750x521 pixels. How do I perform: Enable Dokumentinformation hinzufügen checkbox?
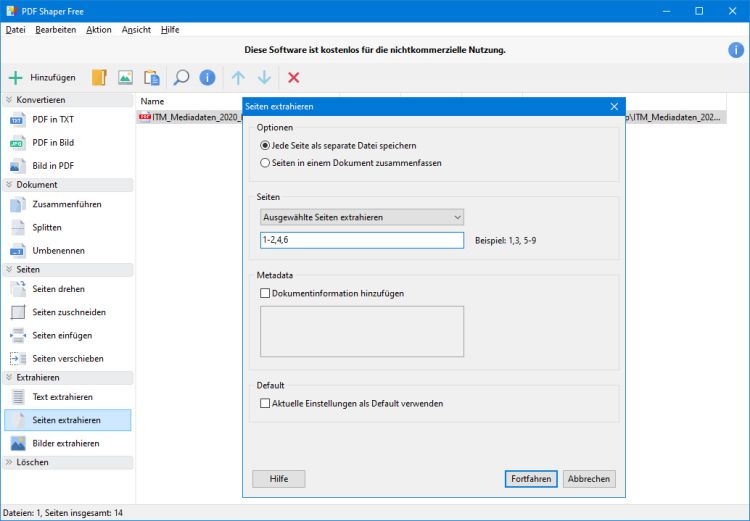point(266,293)
